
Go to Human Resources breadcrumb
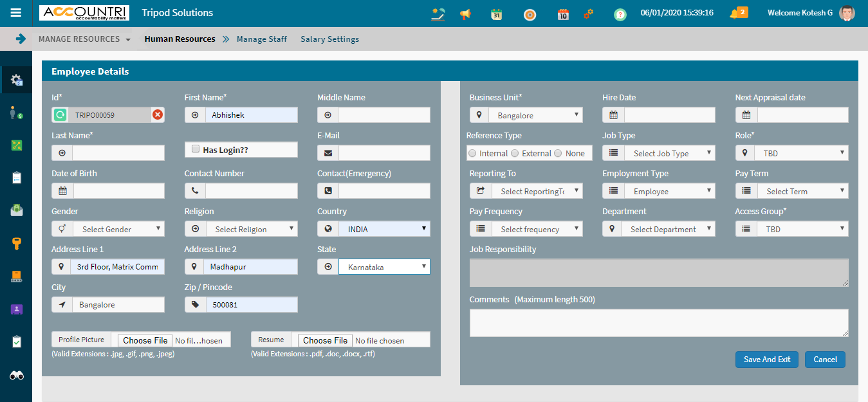pos(180,39)
